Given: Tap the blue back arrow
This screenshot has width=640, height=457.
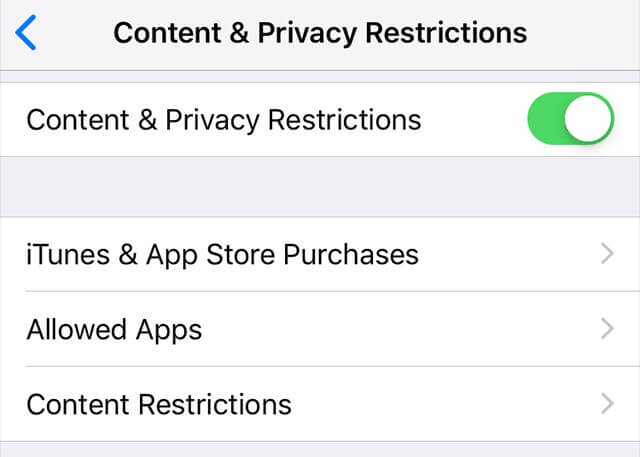Looking at the screenshot, I should pos(26,33).
